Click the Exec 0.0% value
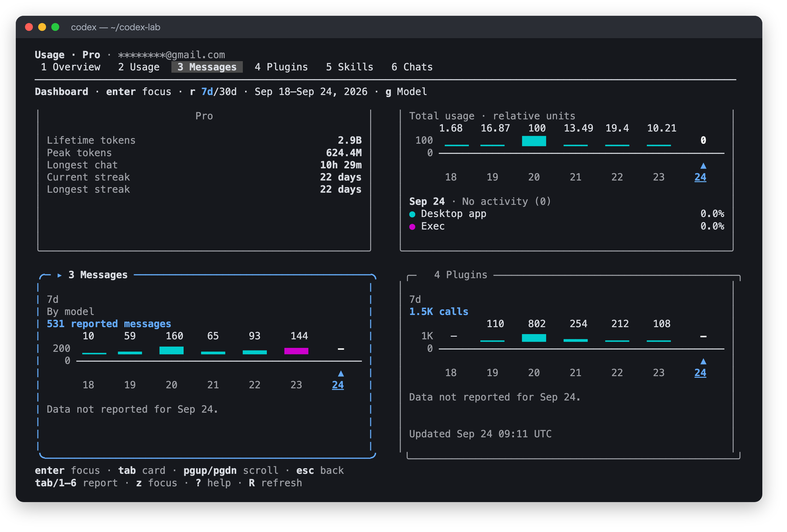This screenshot has width=787, height=532. click(712, 226)
